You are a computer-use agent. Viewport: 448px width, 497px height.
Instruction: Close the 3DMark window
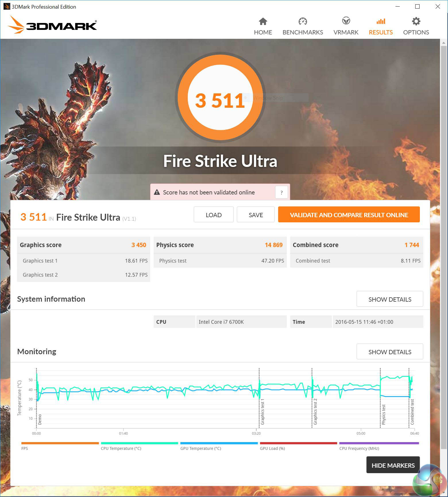coord(438,6)
